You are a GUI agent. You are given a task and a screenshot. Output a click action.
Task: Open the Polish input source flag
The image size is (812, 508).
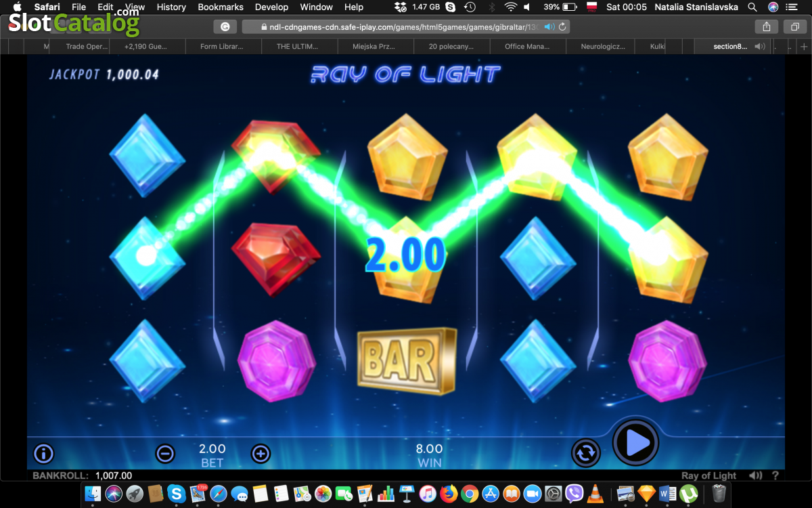coord(591,7)
